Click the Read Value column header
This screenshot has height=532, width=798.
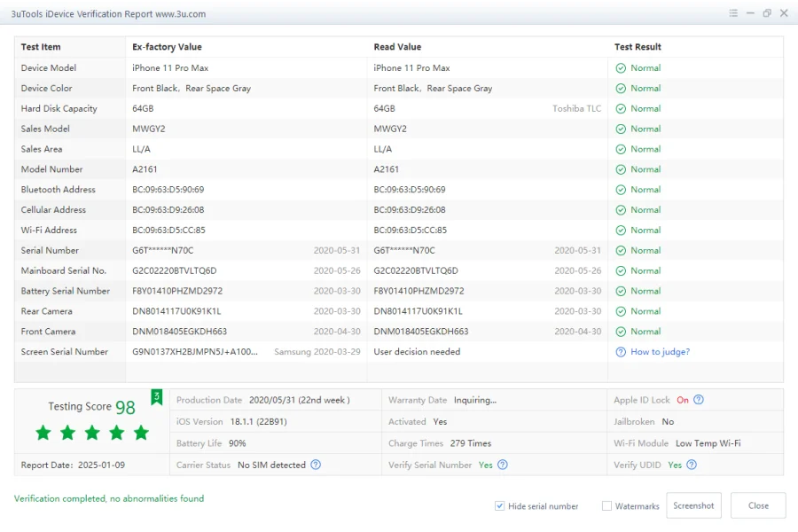(397, 47)
